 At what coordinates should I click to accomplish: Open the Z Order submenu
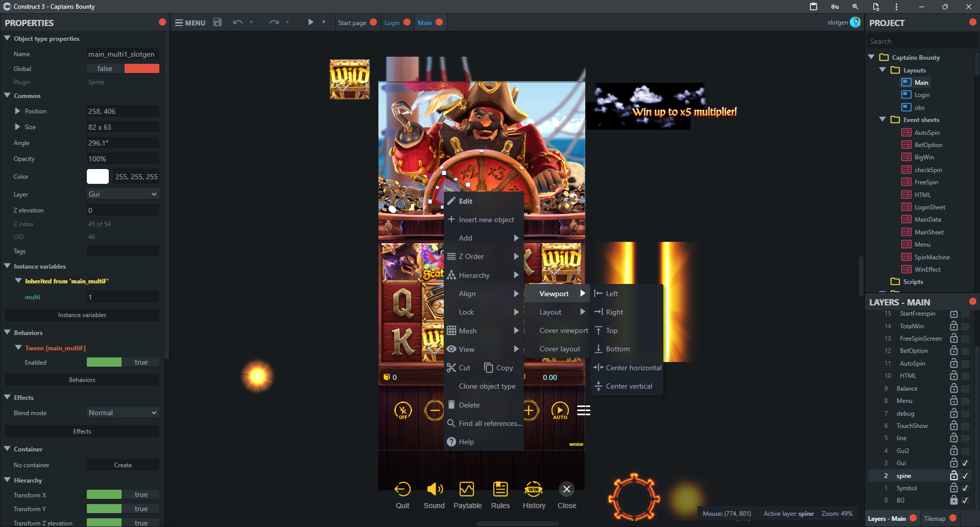[484, 256]
